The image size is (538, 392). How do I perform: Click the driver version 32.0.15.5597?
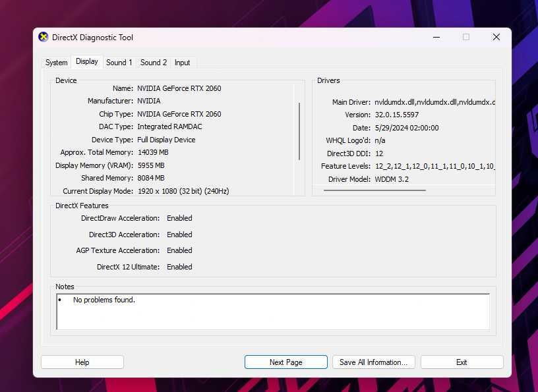click(x=397, y=115)
